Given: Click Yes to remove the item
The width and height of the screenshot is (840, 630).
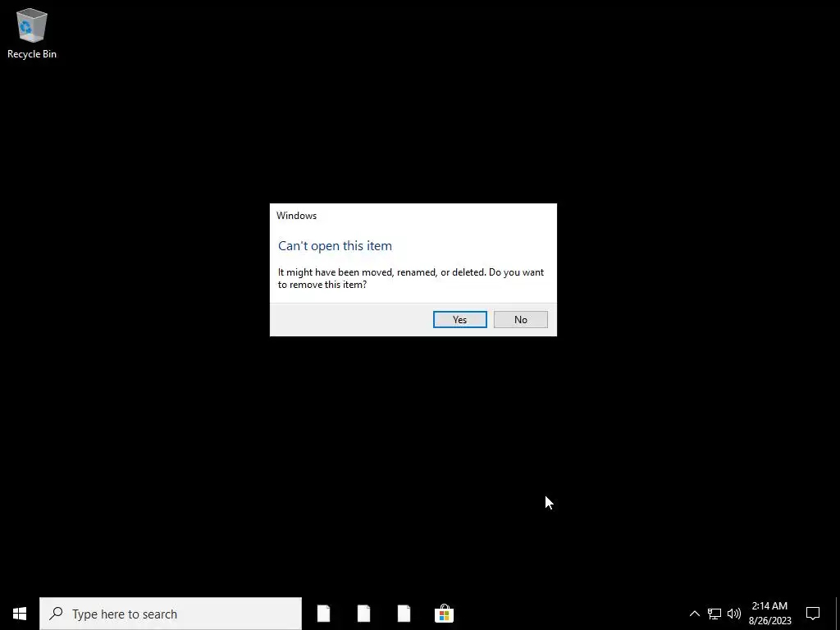Looking at the screenshot, I should tap(459, 319).
